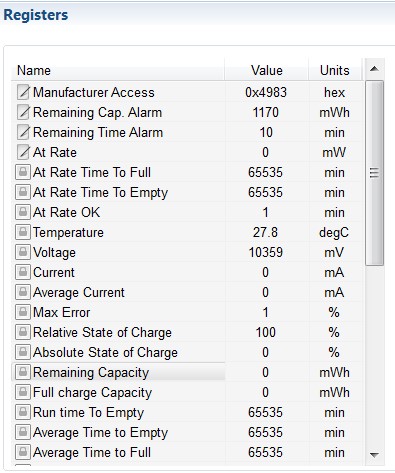Click the scrollbar down arrow
Viewport: 395px width, 473px height.
[374, 455]
